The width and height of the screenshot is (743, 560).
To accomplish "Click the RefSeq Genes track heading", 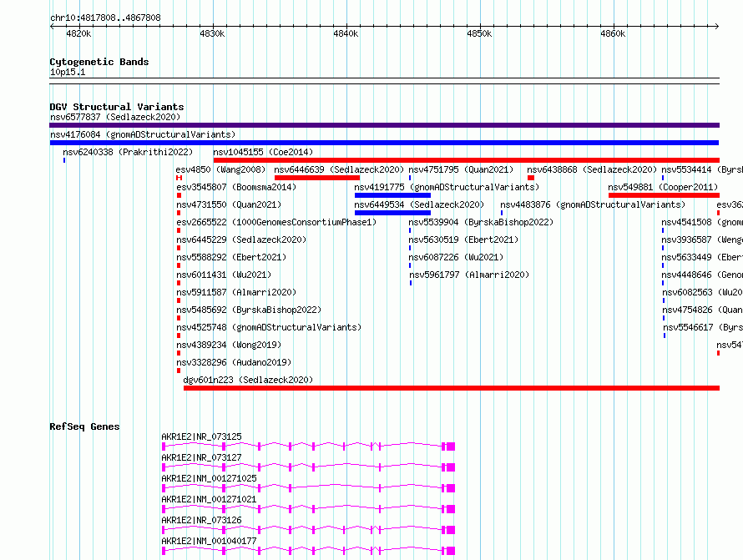I will 84,426.
